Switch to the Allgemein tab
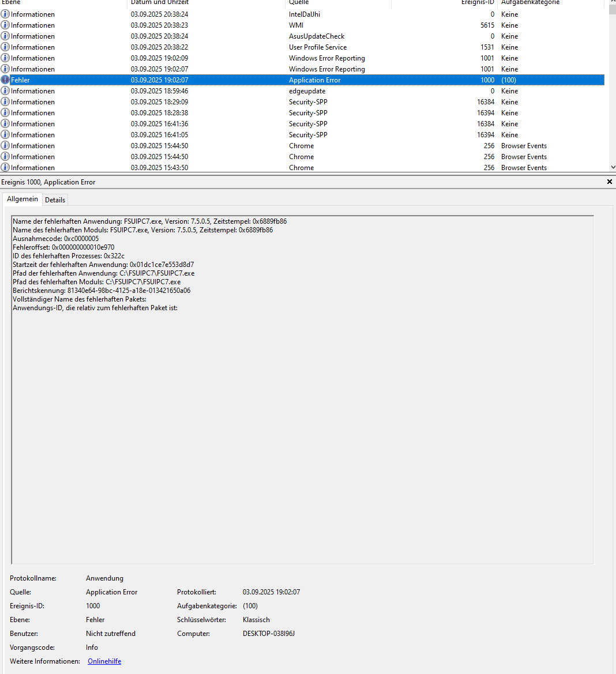616x674 pixels. 22,199
